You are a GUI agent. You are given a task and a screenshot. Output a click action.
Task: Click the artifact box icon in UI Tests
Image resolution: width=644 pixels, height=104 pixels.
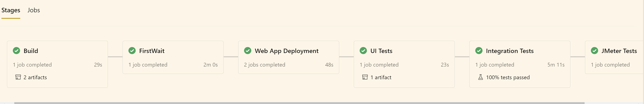tap(365, 77)
